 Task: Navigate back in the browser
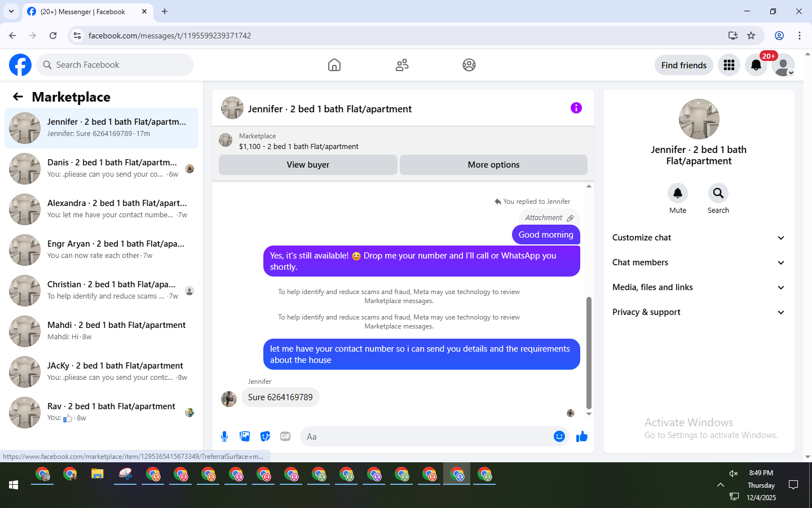click(12, 36)
